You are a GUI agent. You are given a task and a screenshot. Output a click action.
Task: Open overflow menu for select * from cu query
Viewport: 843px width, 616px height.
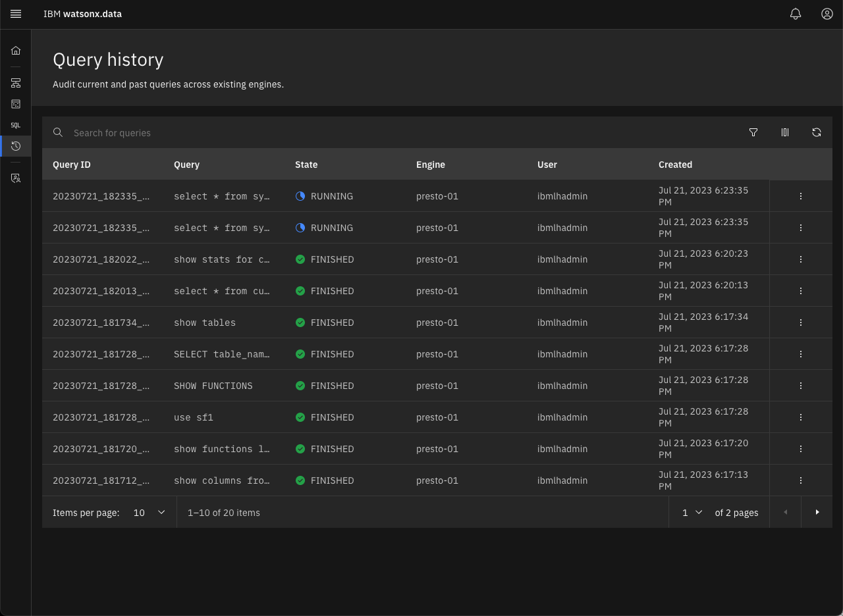(x=801, y=291)
